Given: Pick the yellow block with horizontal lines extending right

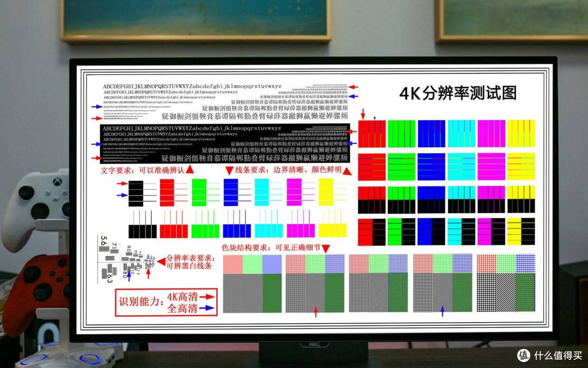Looking at the screenshot, I should point(326,192).
